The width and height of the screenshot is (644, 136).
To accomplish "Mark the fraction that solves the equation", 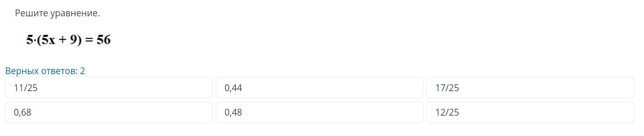I will point(109,88).
